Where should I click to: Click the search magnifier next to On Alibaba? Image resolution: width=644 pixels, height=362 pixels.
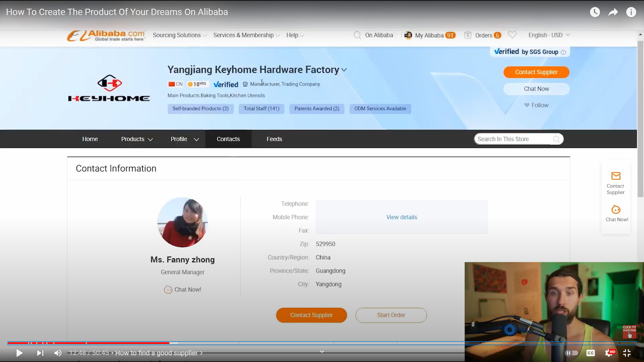(357, 35)
